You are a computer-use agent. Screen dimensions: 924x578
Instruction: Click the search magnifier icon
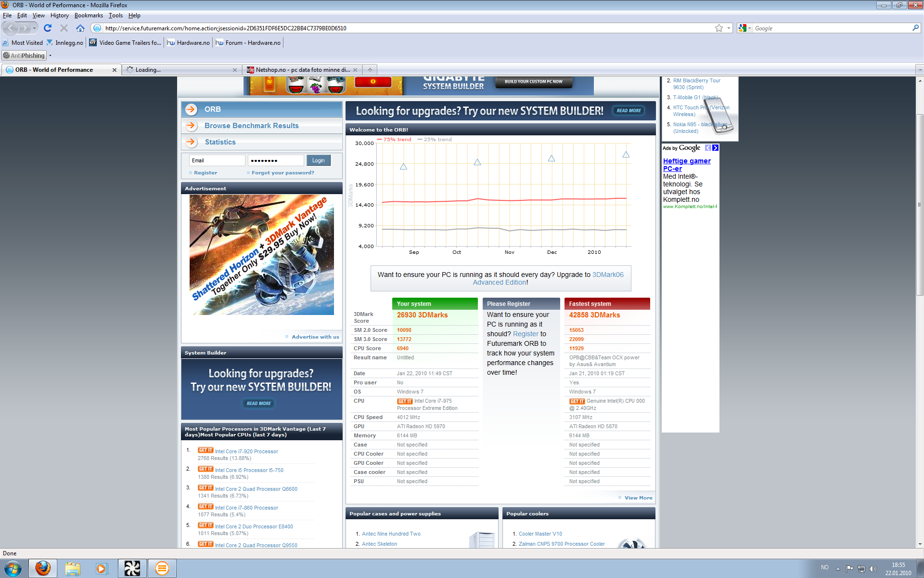(x=915, y=28)
